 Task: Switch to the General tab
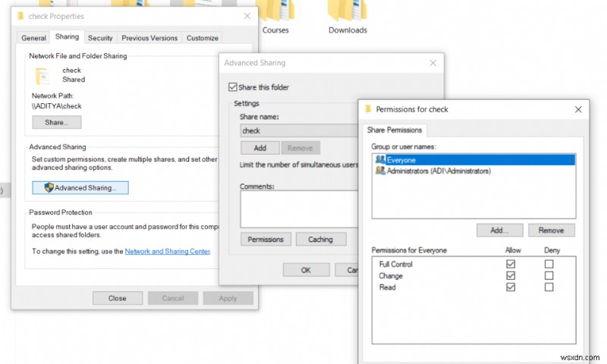[33, 38]
